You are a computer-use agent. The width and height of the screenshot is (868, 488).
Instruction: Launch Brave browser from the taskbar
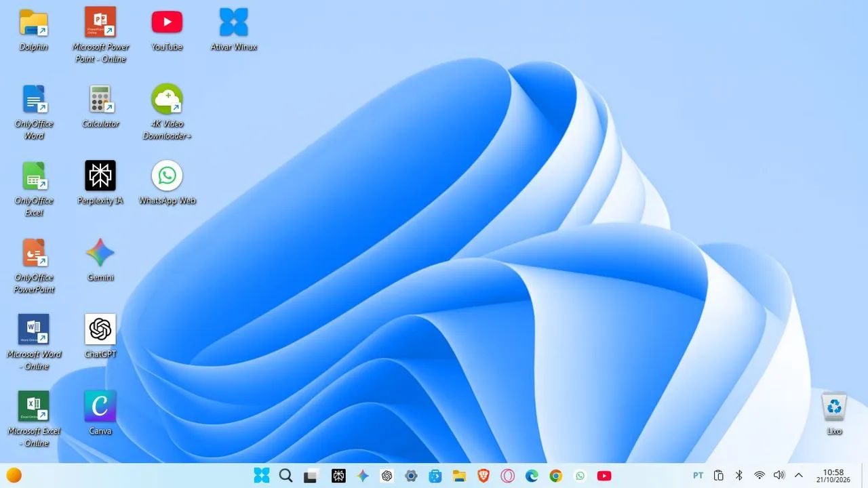point(484,476)
